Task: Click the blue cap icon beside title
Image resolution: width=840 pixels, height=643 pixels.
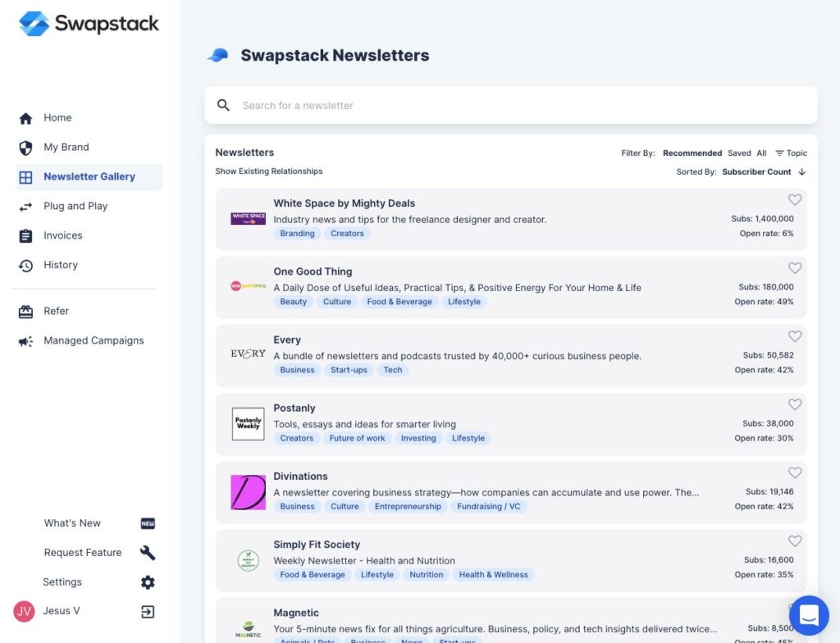Action: click(x=218, y=55)
